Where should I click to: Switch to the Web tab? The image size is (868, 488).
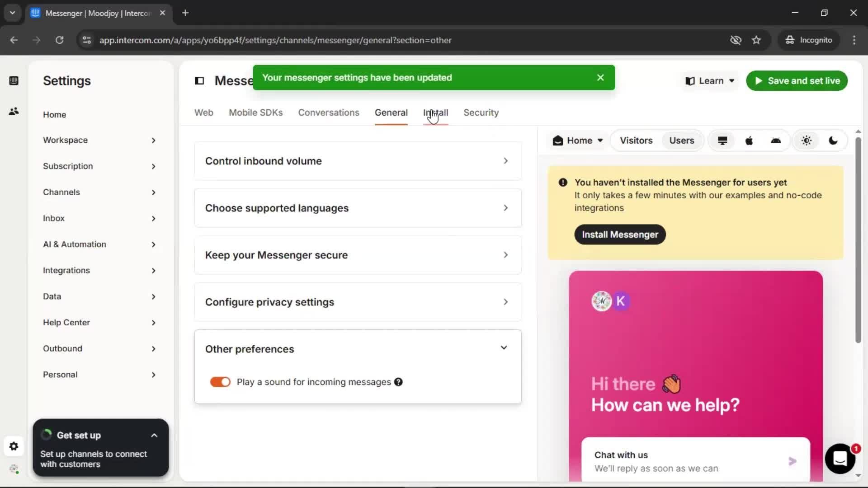(x=204, y=113)
